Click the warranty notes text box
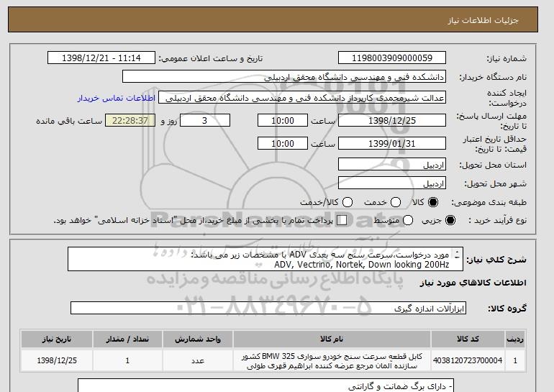Screen dimensions: 554x392 tap(265, 386)
